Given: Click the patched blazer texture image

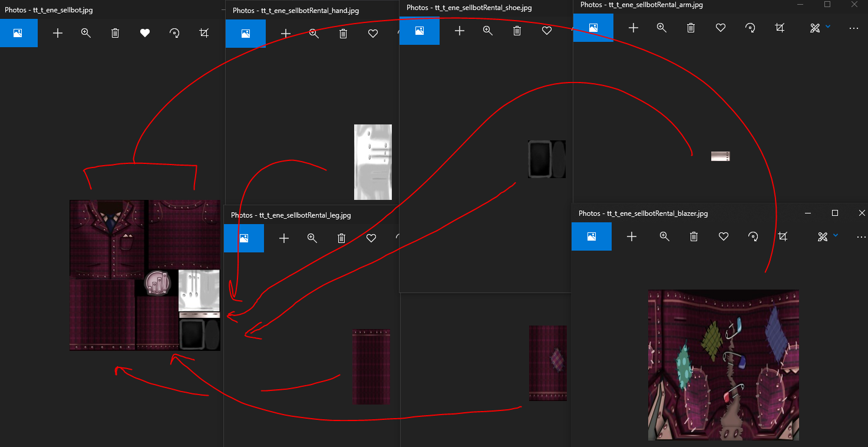Looking at the screenshot, I should 724,365.
